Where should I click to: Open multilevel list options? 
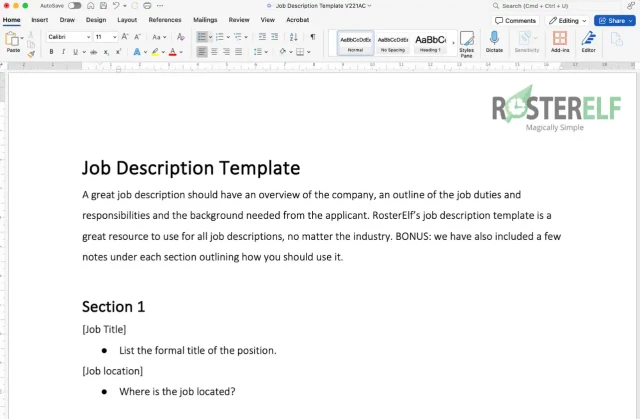240,37
